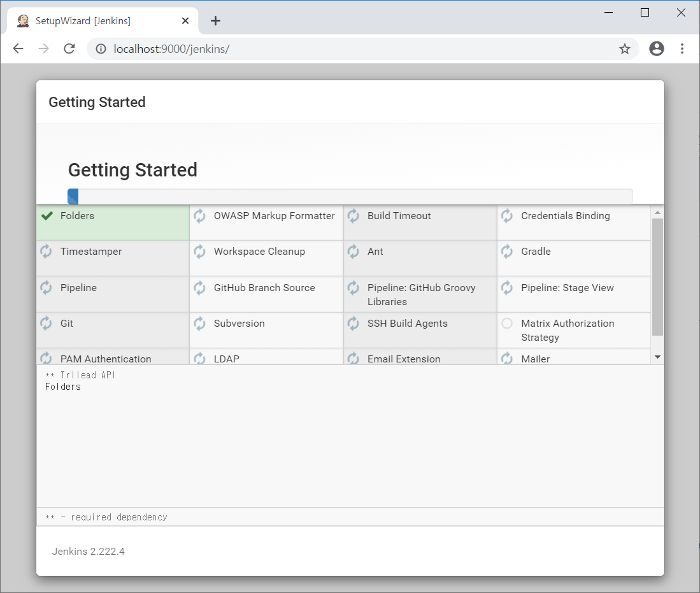Maximize the Chrome window

[x=645, y=13]
